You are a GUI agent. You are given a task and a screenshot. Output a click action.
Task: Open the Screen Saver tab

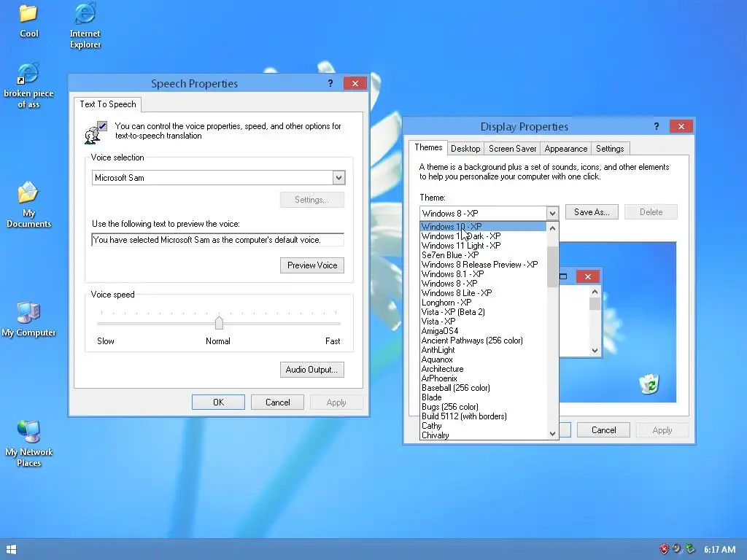513,149
